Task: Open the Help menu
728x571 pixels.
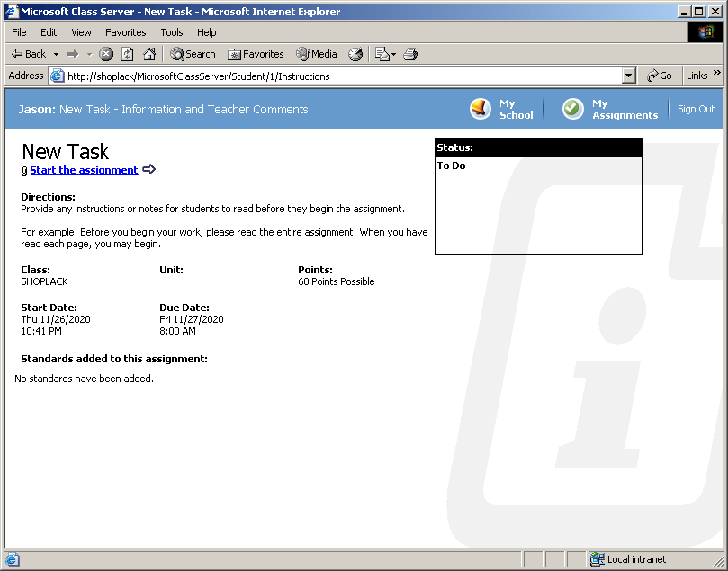Action: click(x=206, y=32)
